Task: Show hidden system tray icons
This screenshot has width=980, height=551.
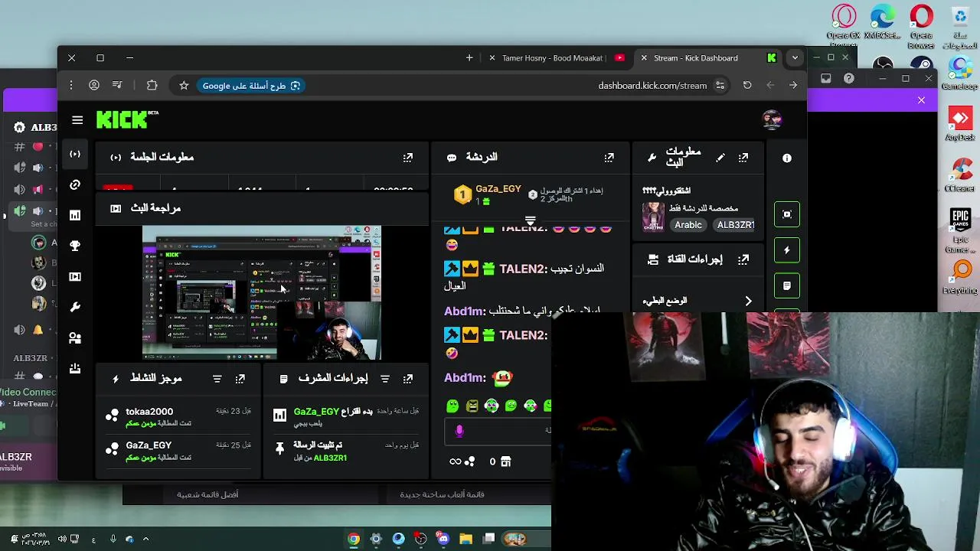Action: click(145, 539)
